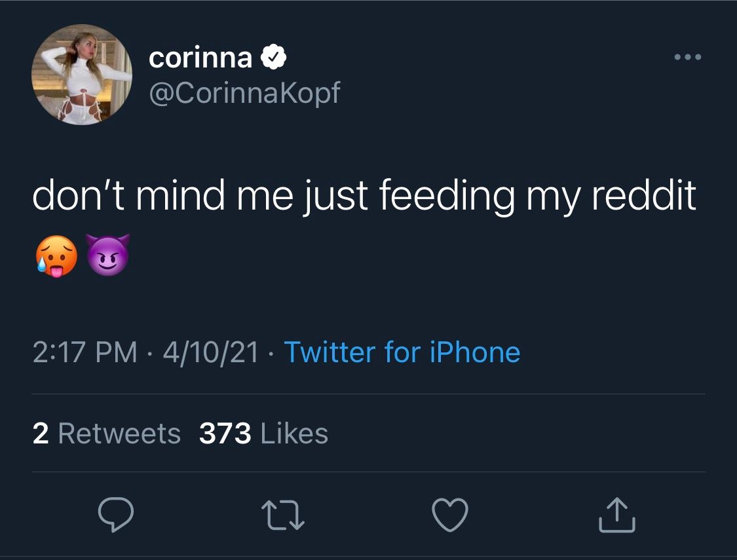
Task: Reply to the tweet with the speech bubble
Action: (116, 515)
